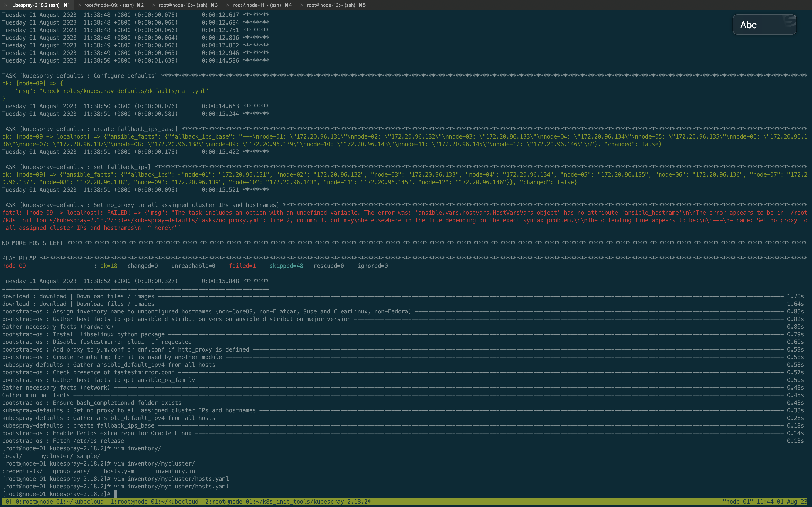Close the root@node-10 tab
This screenshot has height=507, width=812.
154,5
